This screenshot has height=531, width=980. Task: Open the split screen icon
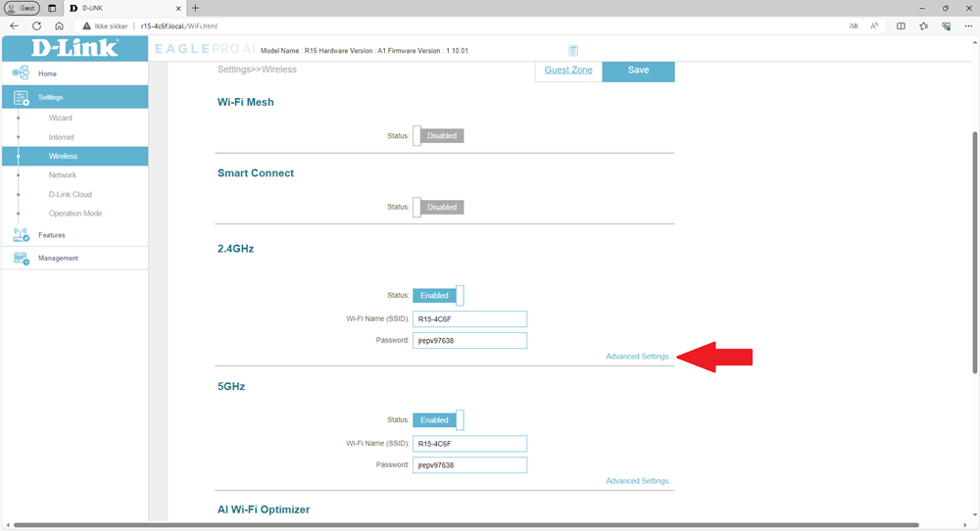click(901, 26)
